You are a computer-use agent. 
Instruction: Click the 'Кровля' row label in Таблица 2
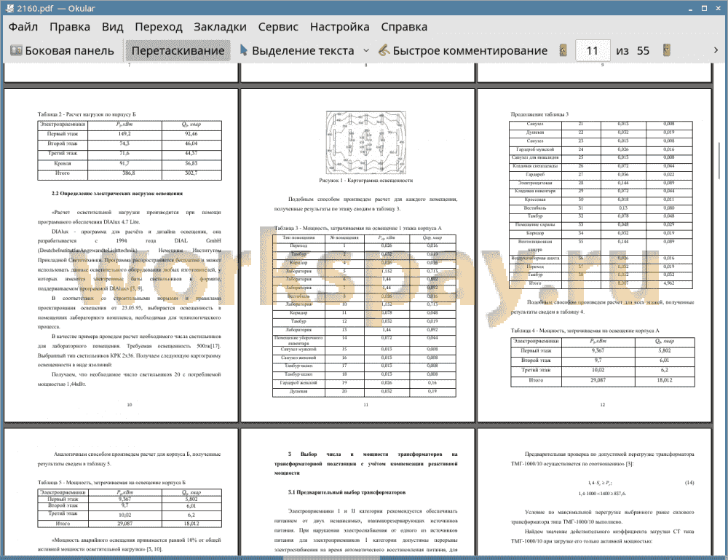pos(63,163)
